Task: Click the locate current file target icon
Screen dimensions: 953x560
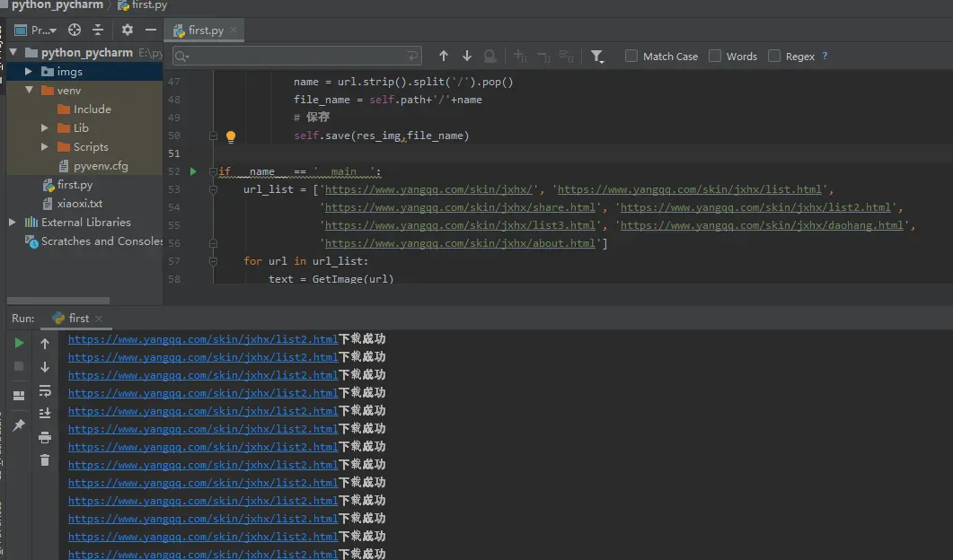Action: click(x=75, y=30)
